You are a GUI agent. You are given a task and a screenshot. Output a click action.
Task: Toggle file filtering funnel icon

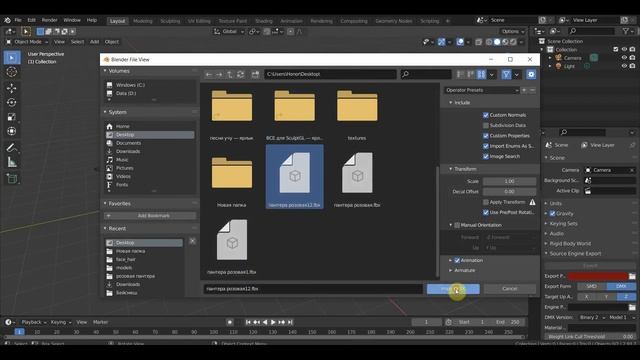coord(506,74)
